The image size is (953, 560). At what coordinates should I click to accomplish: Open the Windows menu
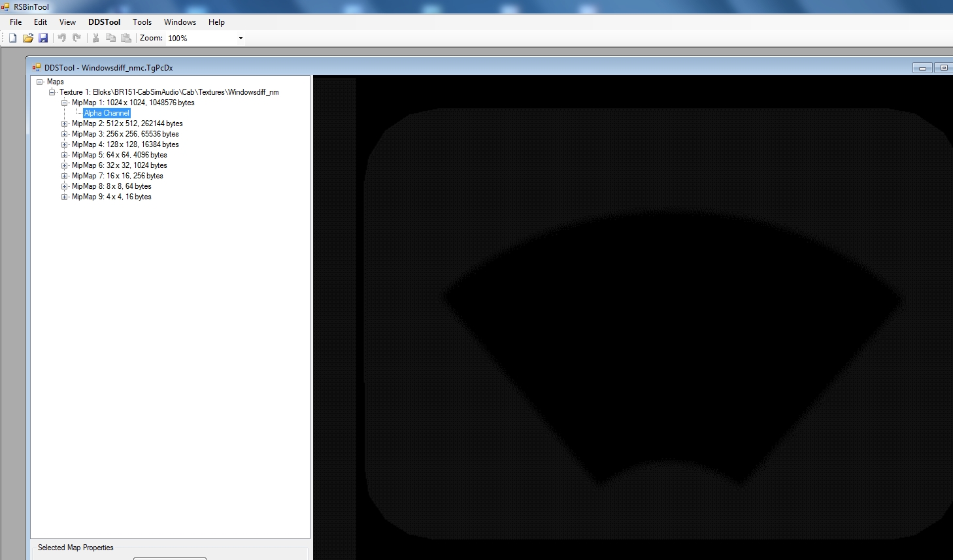[x=180, y=22]
